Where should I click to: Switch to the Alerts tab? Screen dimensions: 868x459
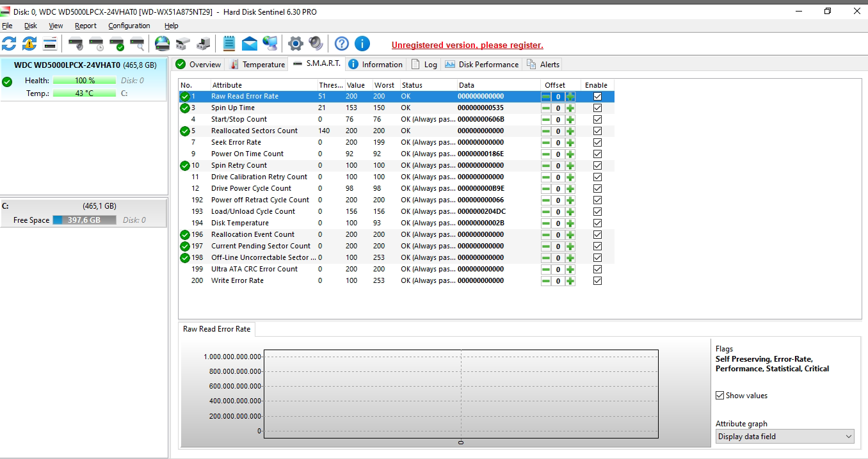[543, 65]
